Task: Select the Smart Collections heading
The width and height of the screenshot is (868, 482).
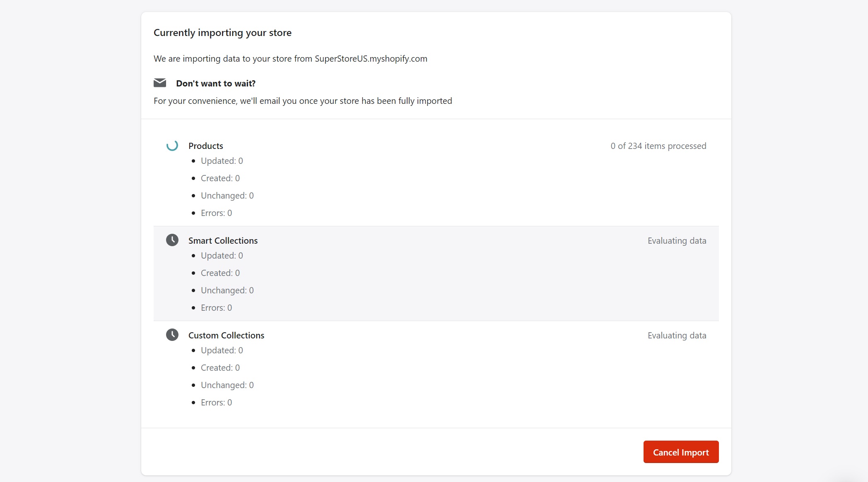Action: coord(223,241)
